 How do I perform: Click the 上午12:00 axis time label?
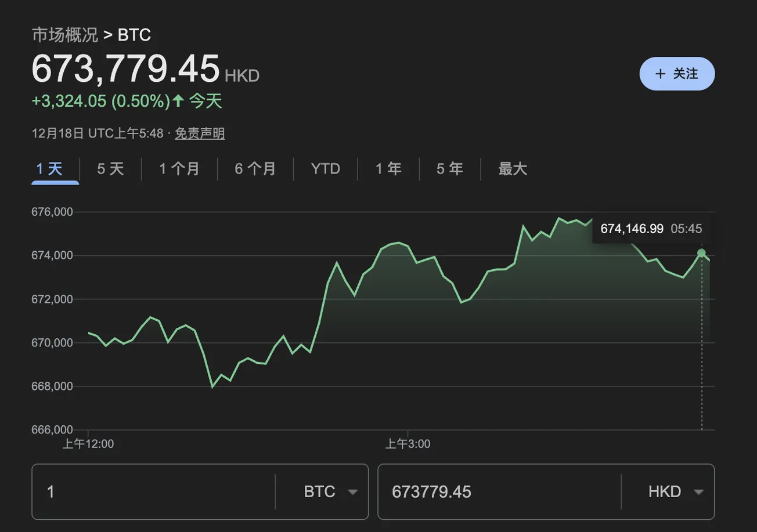(88, 444)
